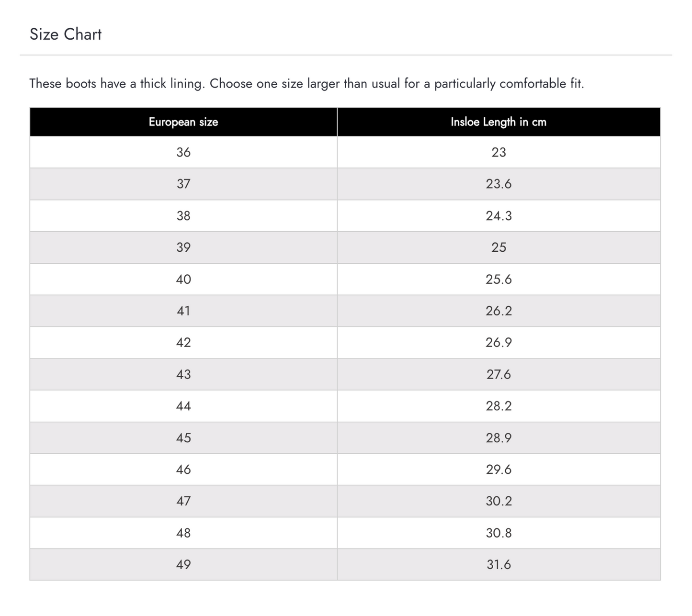Select European size 49 cell
Viewport: 692px width, 616px height.
click(x=183, y=565)
